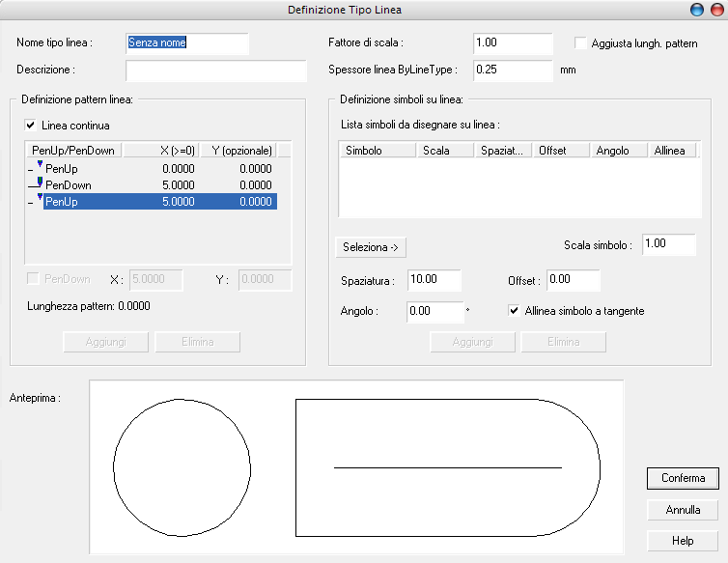The width and height of the screenshot is (728, 563).
Task: Toggle Allinea simbolo a tangente checkbox
Action: point(514,310)
